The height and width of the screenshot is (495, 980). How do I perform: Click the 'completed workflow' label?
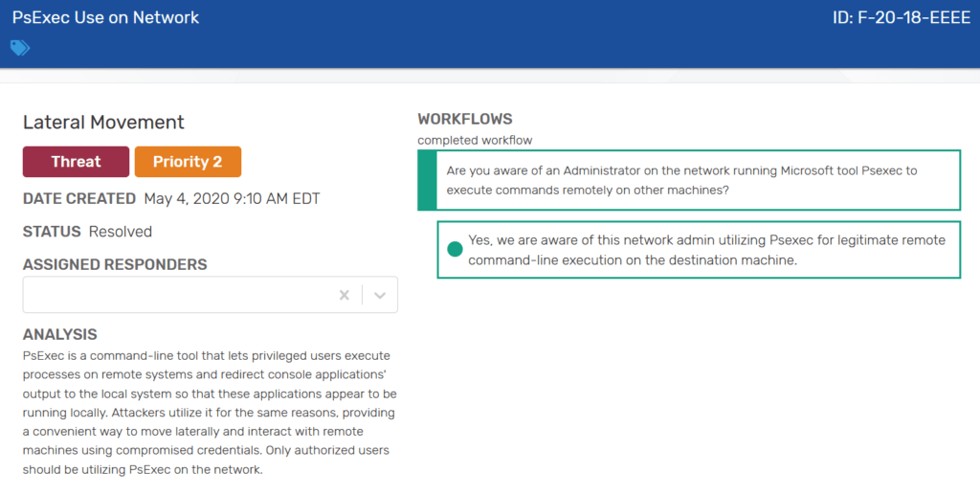tap(475, 140)
